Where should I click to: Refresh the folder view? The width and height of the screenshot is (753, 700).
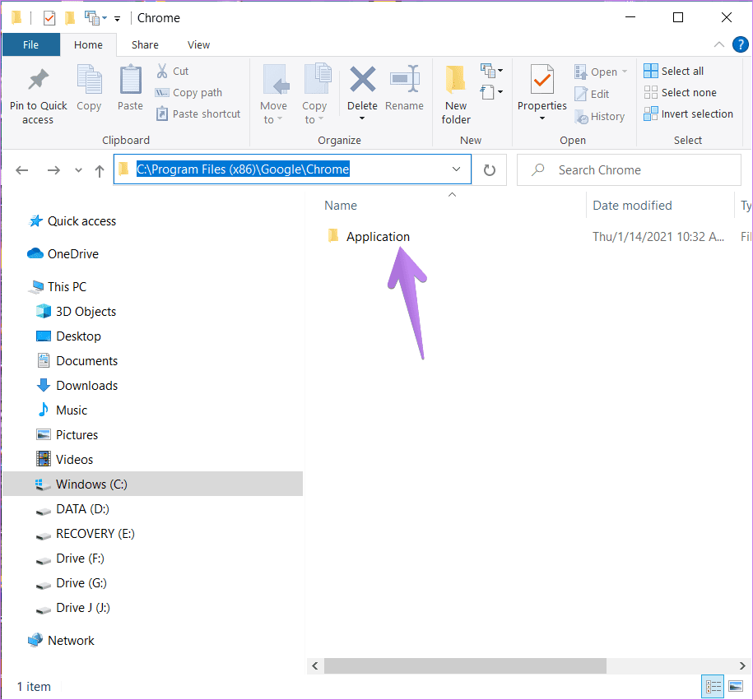click(x=490, y=170)
